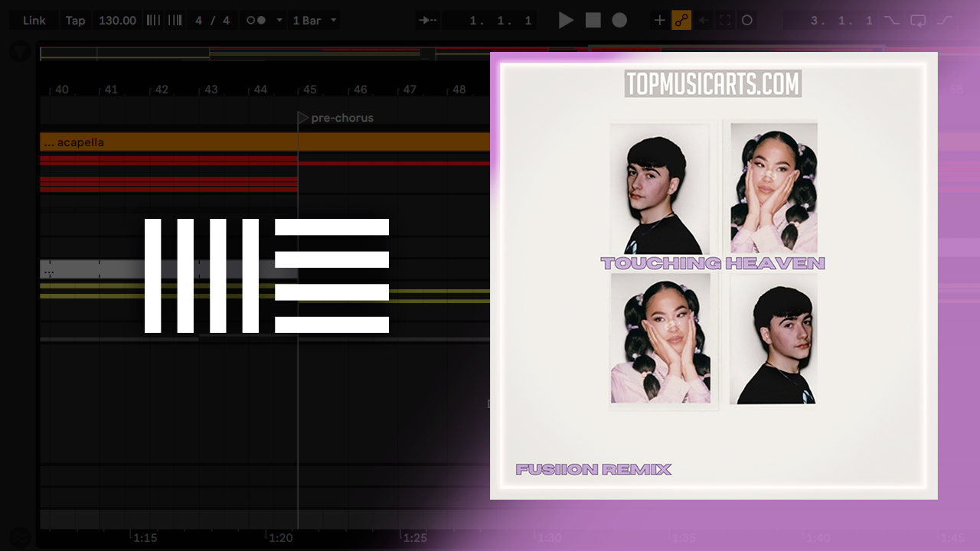This screenshot has width=980, height=551.
Task: Click the Link button
Action: (34, 21)
